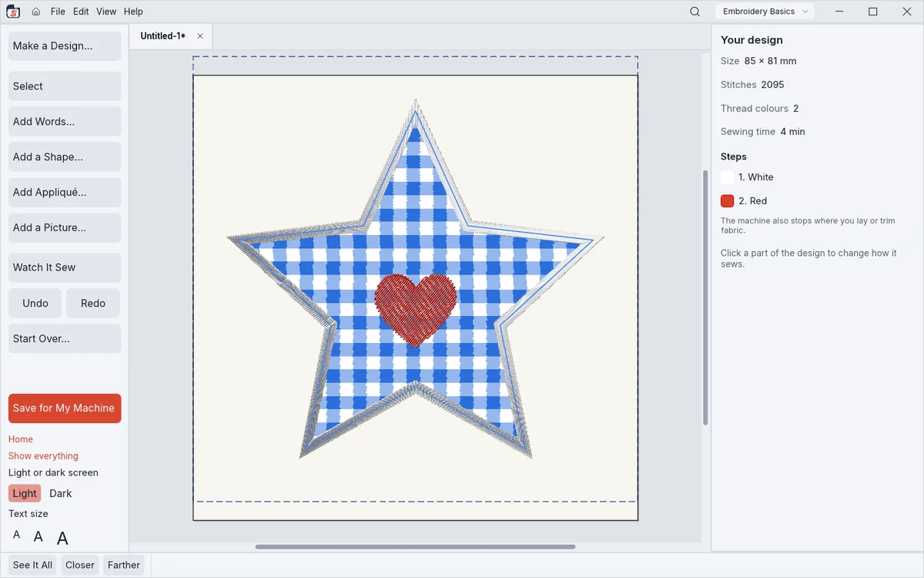Image resolution: width=924 pixels, height=578 pixels.
Task: Click Add Appliqué button
Action: point(65,193)
